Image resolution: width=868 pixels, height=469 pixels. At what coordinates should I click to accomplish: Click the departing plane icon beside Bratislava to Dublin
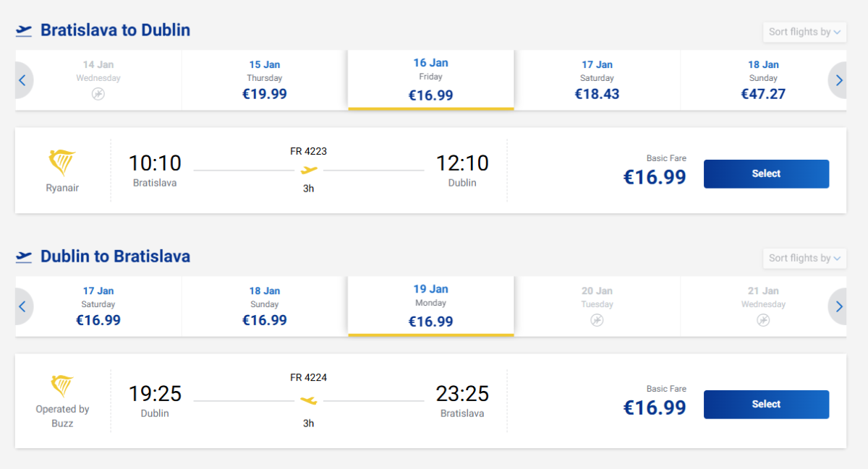coord(24,30)
